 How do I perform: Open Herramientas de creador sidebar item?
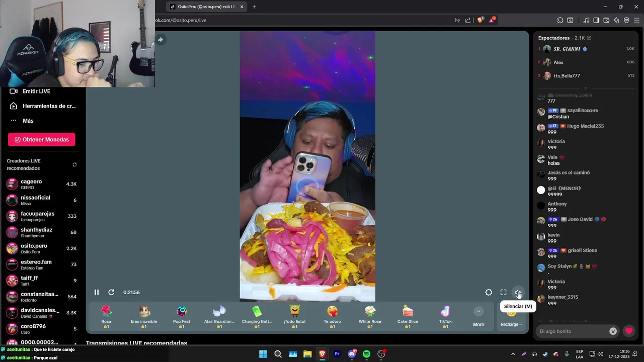(43, 106)
